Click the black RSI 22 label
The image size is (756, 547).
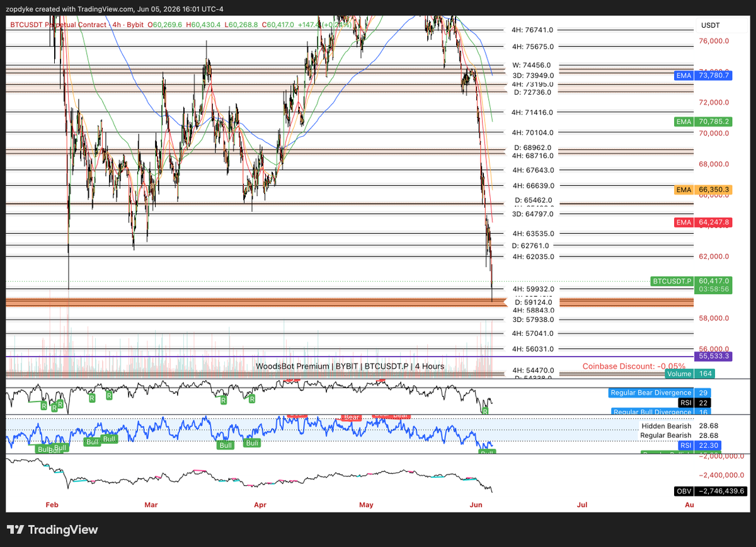695,403
